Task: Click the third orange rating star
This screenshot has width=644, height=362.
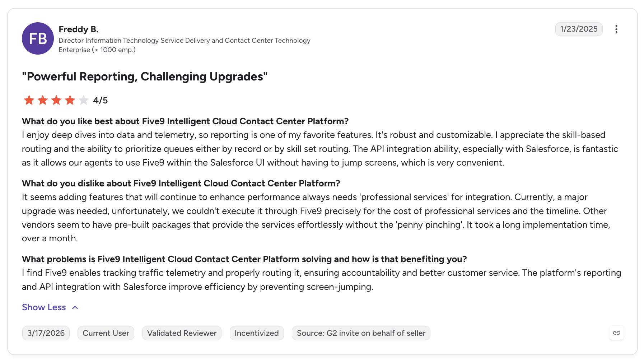Action: (56, 100)
